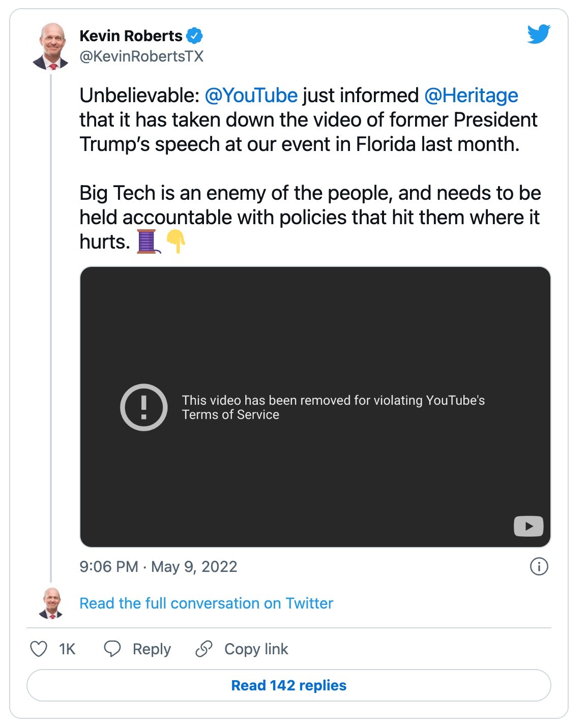The height and width of the screenshot is (728, 587).
Task: Click Read the full conversation on Twitter
Action: click(x=206, y=603)
